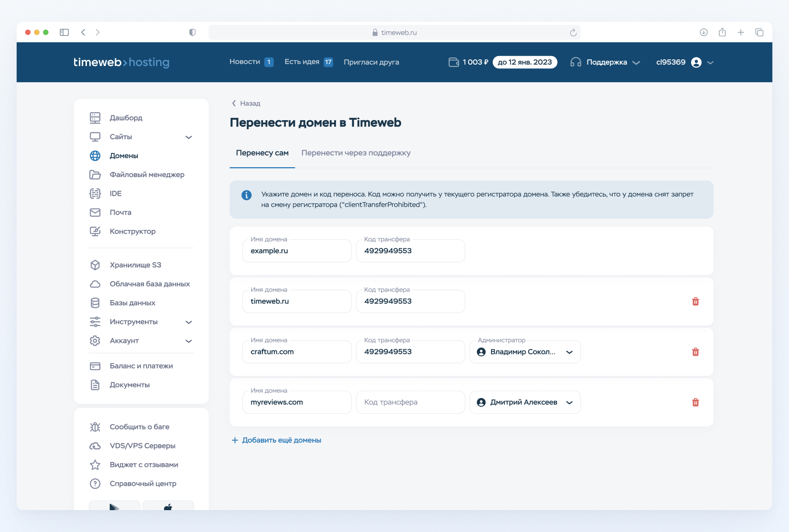789x532 pixels.
Task: Go to Домены in sidebar menu
Action: [124, 156]
